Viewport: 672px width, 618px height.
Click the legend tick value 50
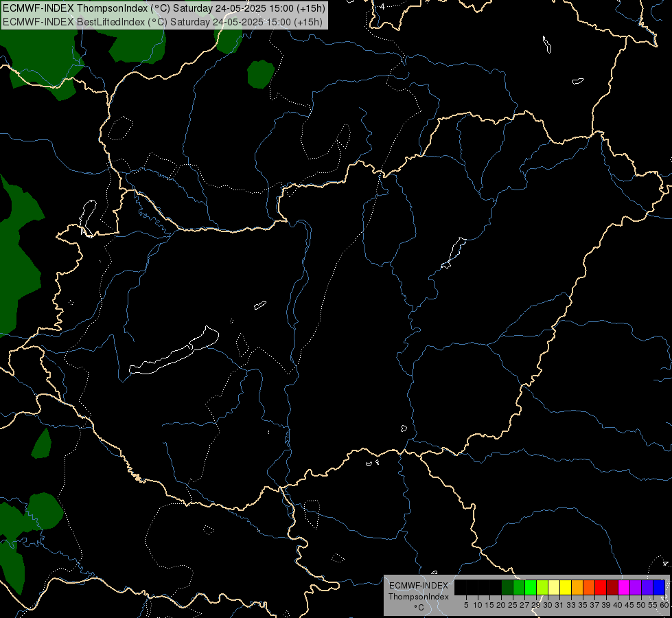click(641, 605)
